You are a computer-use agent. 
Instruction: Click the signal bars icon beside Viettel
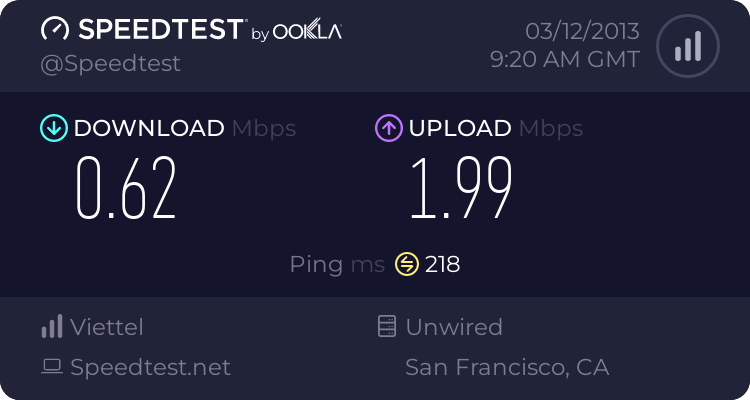pos(52,327)
